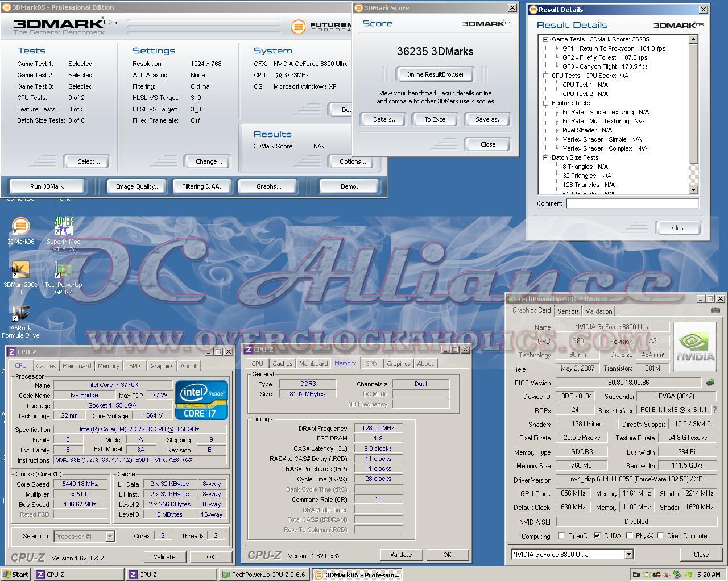Click the GPU-Z screenshot camera icon

pyautogui.click(x=715, y=310)
